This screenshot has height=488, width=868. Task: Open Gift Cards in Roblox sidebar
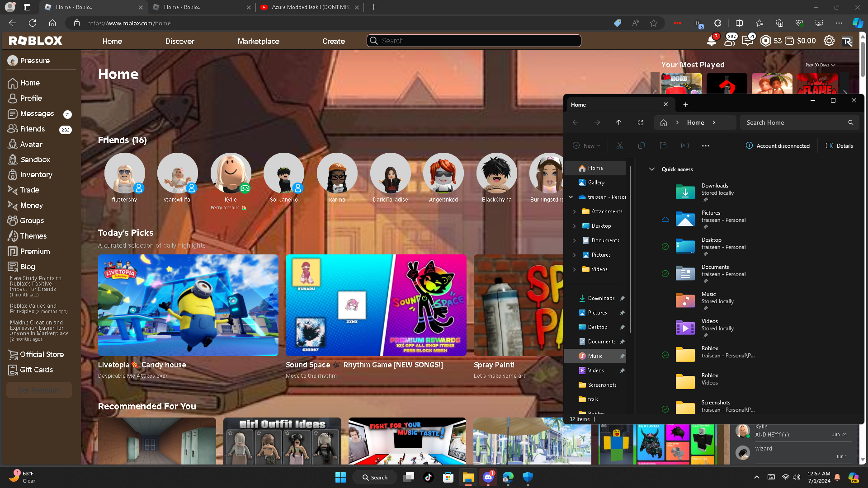click(x=36, y=370)
